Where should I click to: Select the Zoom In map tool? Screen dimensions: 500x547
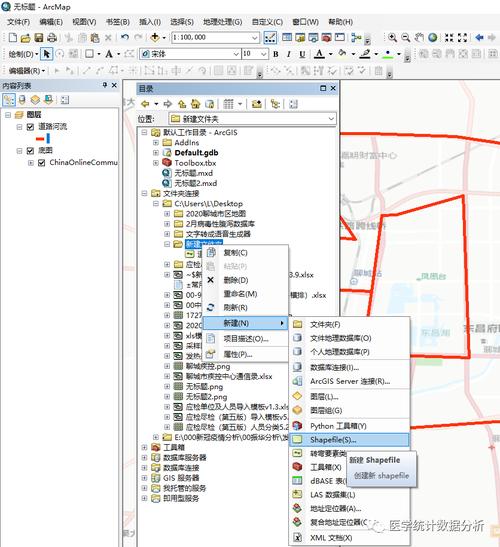(392, 37)
